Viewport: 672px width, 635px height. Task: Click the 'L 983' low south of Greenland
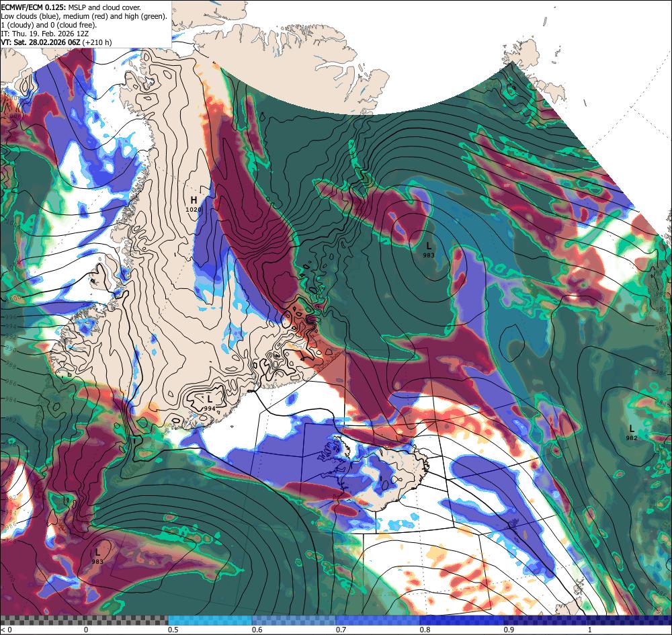(97, 556)
